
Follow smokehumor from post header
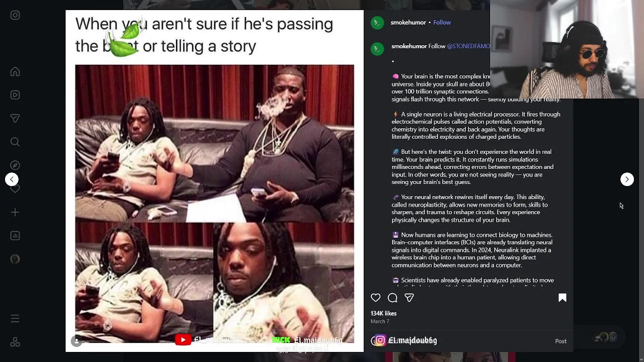pos(442,23)
